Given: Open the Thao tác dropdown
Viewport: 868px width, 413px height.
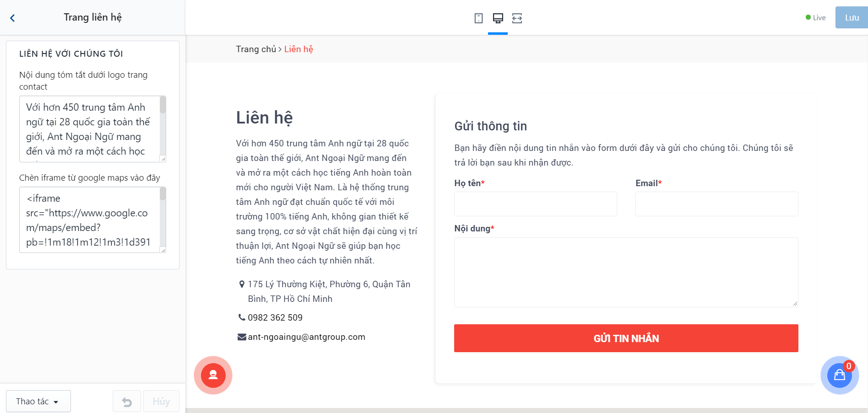Looking at the screenshot, I should tap(38, 401).
